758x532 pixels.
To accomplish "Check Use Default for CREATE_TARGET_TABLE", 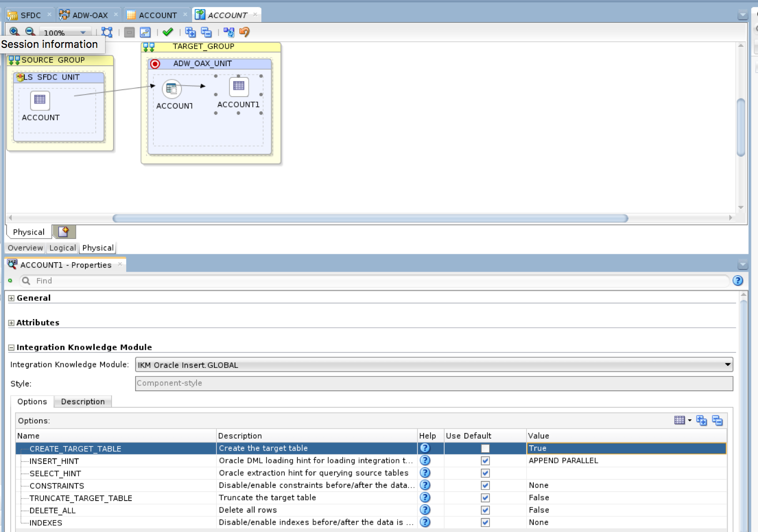I will point(485,448).
